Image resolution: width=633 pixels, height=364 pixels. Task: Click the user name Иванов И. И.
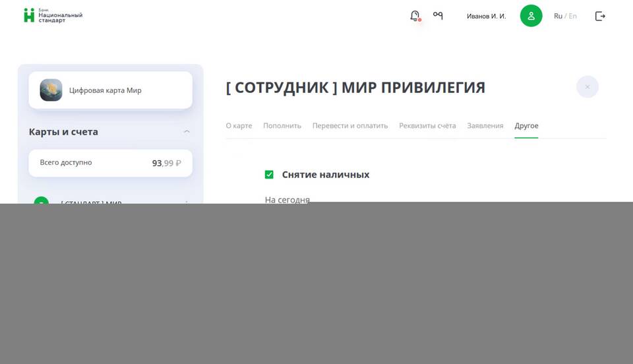[486, 16]
